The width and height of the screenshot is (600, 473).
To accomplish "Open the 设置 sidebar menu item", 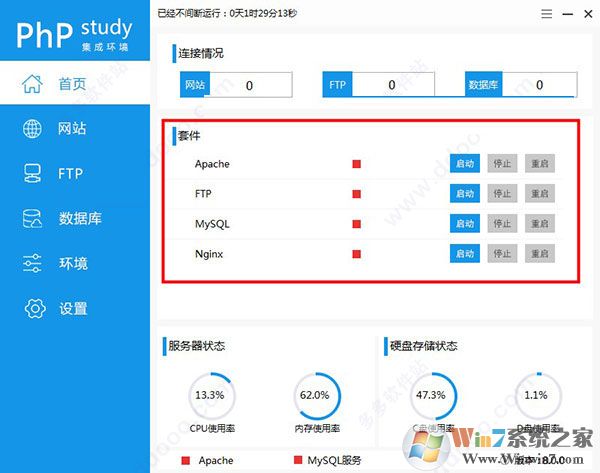I will [75, 308].
